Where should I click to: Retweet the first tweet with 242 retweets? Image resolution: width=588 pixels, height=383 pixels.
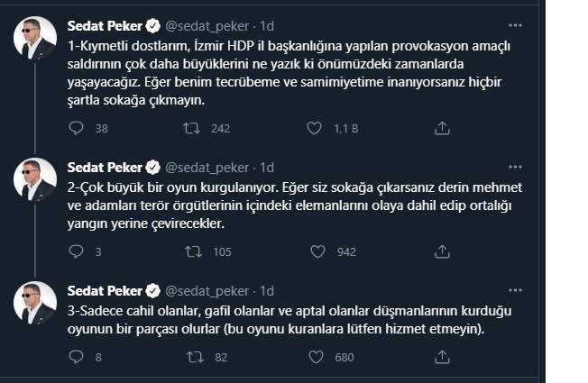point(191,128)
